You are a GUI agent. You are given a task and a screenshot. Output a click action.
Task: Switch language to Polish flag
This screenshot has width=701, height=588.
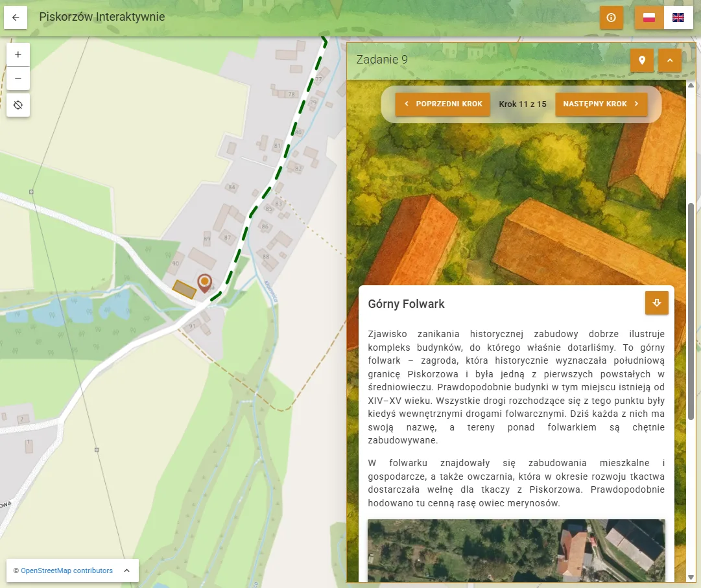tap(649, 18)
